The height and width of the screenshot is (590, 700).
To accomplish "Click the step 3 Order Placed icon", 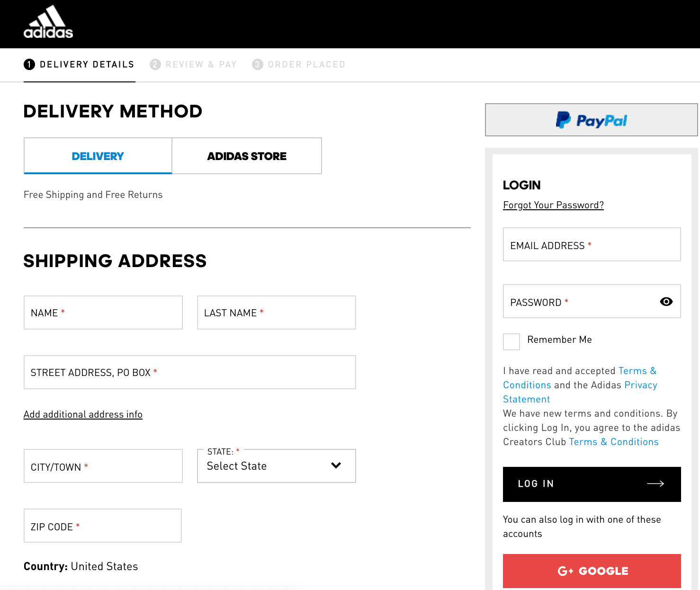I will click(x=258, y=64).
